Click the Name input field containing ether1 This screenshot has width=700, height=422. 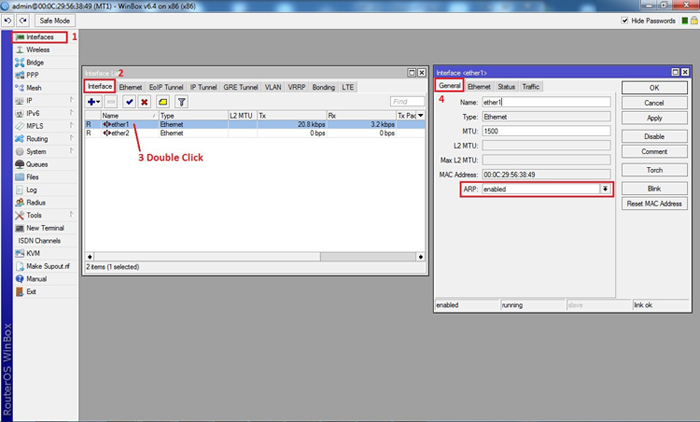(545, 102)
